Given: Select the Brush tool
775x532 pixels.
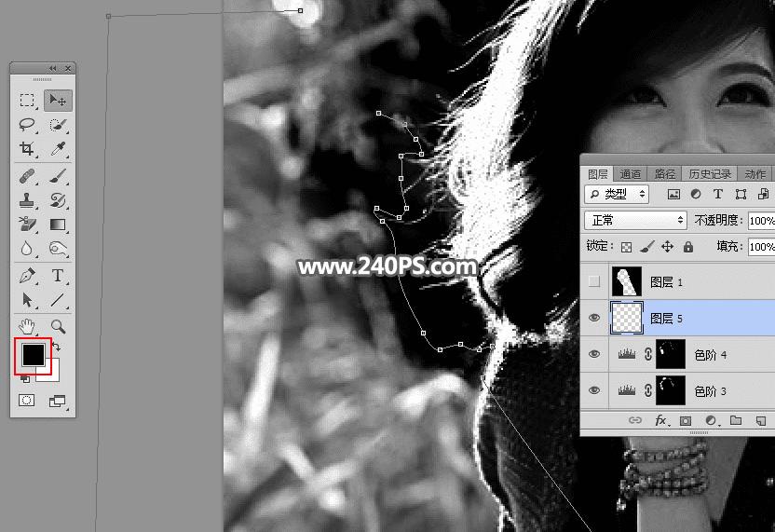Looking at the screenshot, I should 58,176.
